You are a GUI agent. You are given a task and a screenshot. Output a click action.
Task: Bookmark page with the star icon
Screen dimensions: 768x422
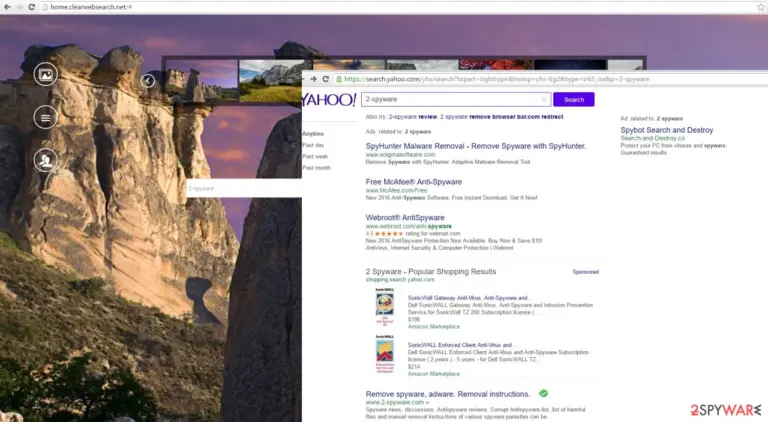click(x=761, y=7)
